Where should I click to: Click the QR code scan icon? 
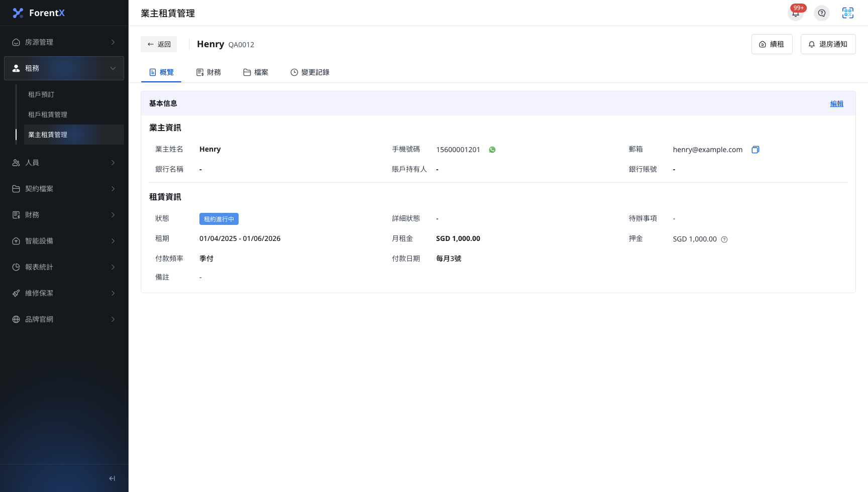click(848, 13)
